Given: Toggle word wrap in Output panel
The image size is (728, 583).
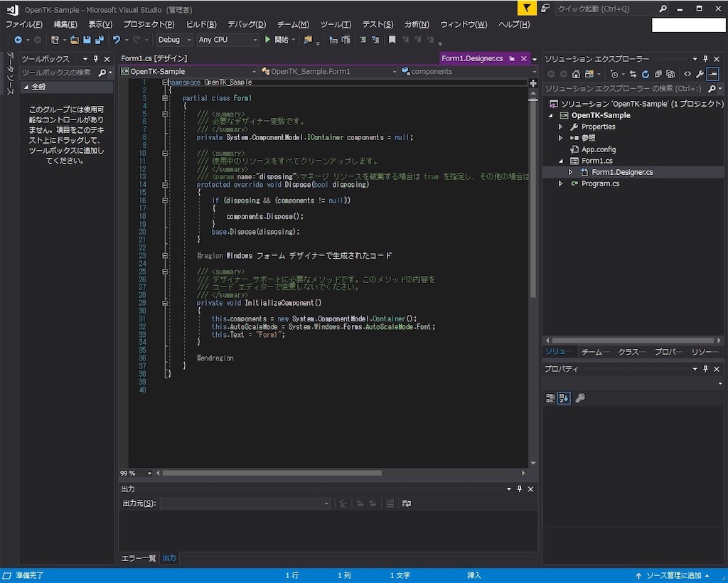Looking at the screenshot, I should 407,503.
